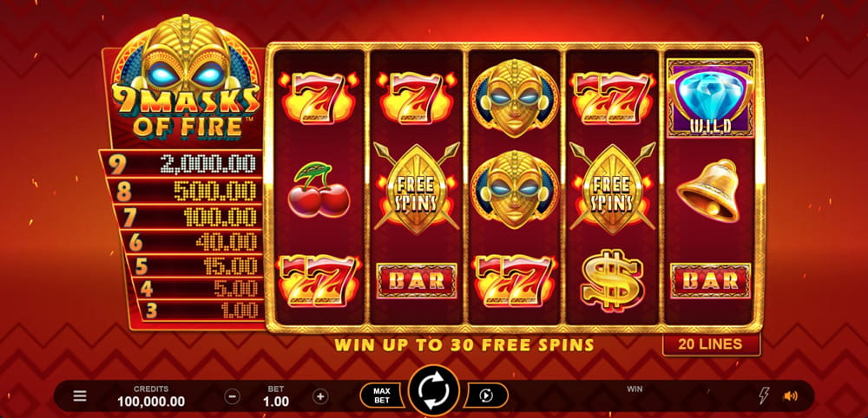The width and height of the screenshot is (868, 418).
Task: Click Free Spins shield on second reel
Action: tap(417, 187)
